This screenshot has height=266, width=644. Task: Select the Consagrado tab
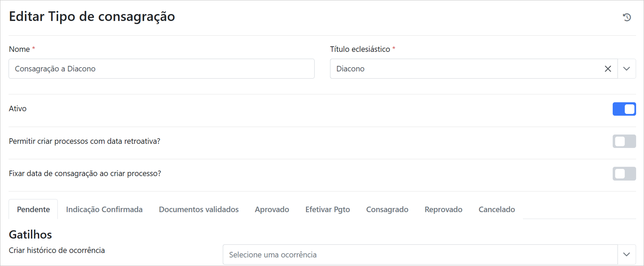387,209
